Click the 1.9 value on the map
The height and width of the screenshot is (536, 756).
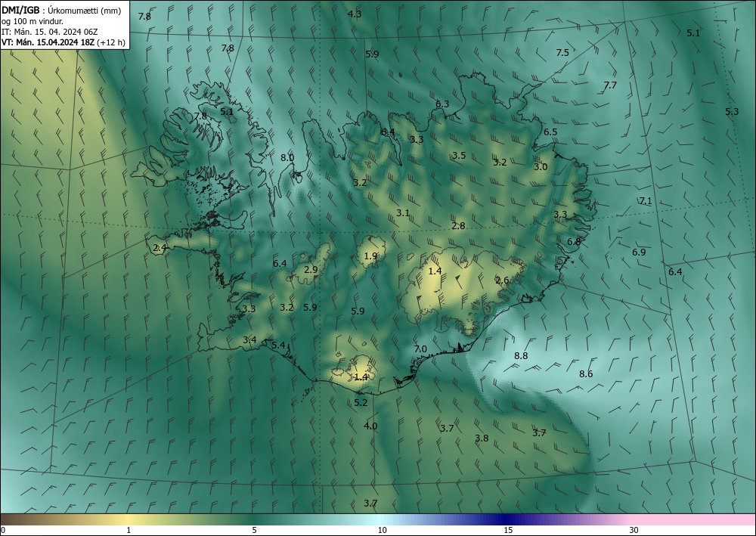[370, 256]
